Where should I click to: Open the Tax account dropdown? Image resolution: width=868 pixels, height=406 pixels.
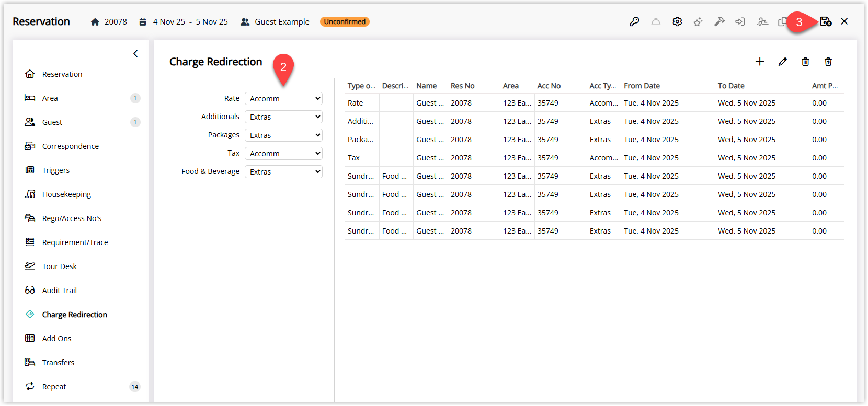pyautogui.click(x=283, y=154)
